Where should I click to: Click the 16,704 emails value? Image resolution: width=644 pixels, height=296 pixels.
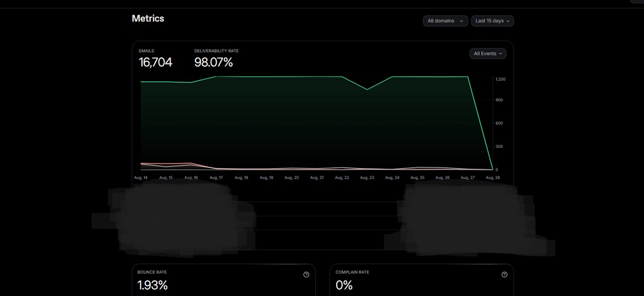[x=155, y=62]
